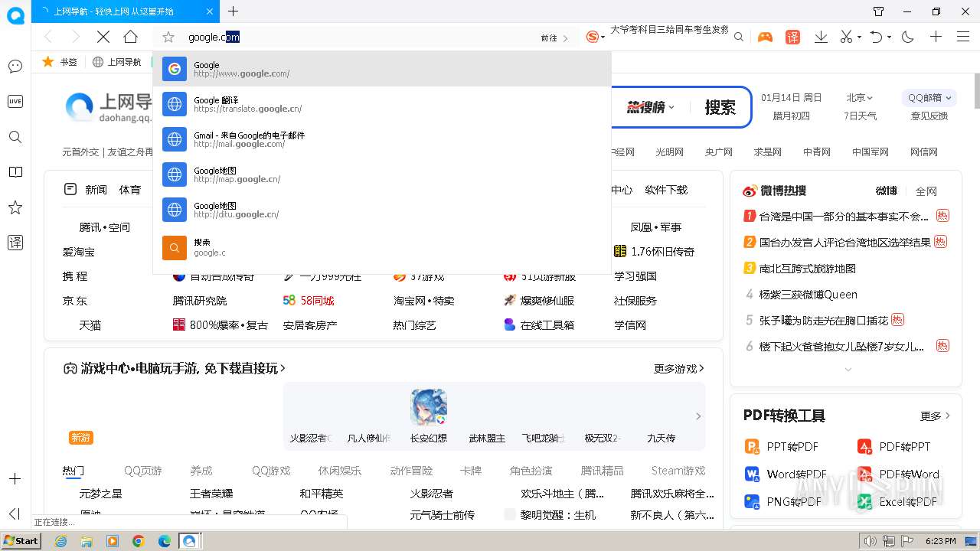Open the browser main menu
This screenshot has width=980, height=551.
[x=963, y=37]
